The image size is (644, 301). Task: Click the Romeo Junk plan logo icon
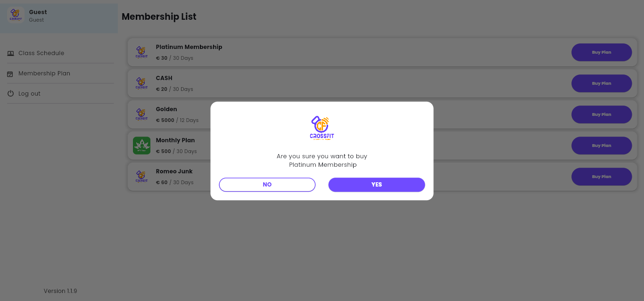coord(141,177)
